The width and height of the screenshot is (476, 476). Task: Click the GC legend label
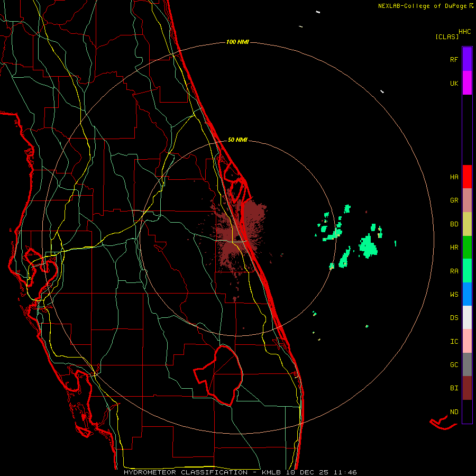454,365
